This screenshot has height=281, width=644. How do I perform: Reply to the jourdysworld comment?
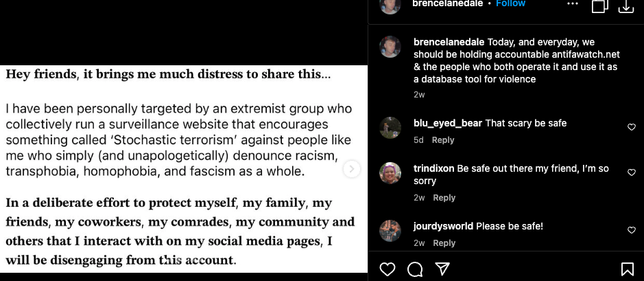444,243
